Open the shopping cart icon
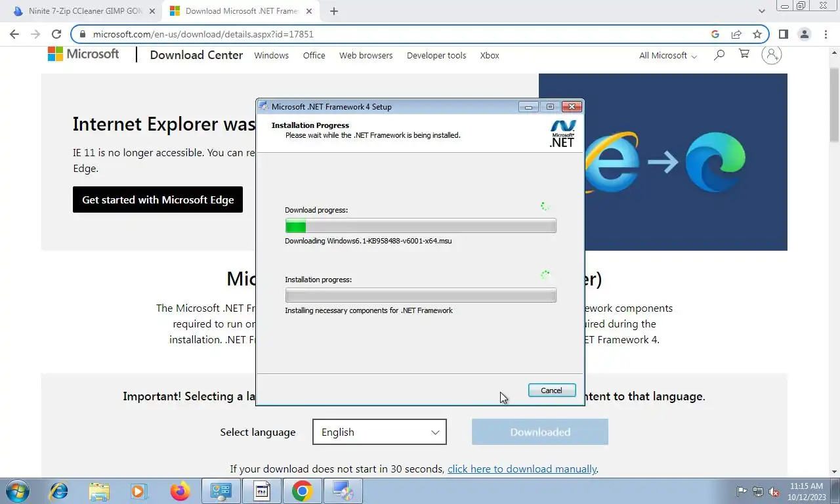Image resolution: width=840 pixels, height=504 pixels. (744, 54)
